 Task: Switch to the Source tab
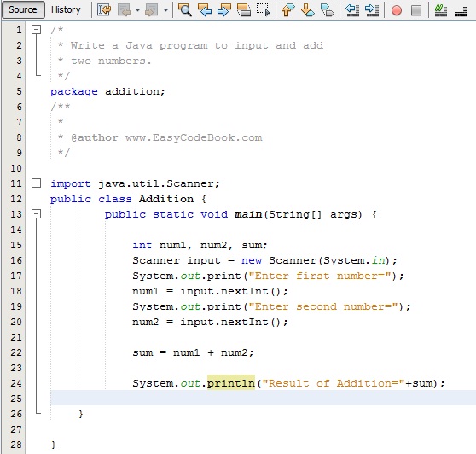[23, 9]
